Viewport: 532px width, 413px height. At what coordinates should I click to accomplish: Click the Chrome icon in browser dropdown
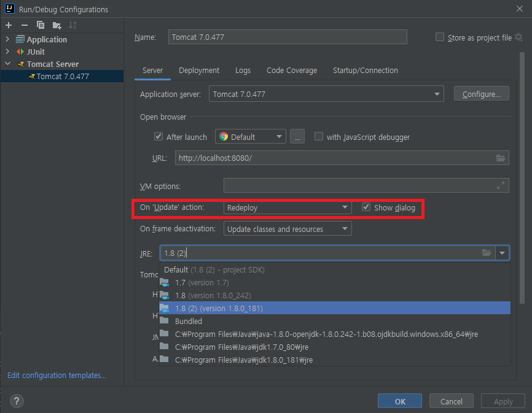tap(224, 136)
